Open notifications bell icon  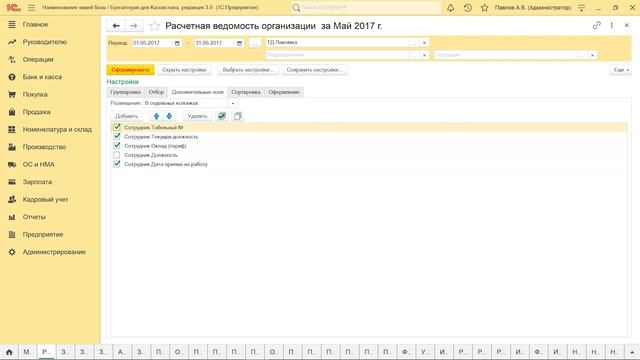point(451,8)
